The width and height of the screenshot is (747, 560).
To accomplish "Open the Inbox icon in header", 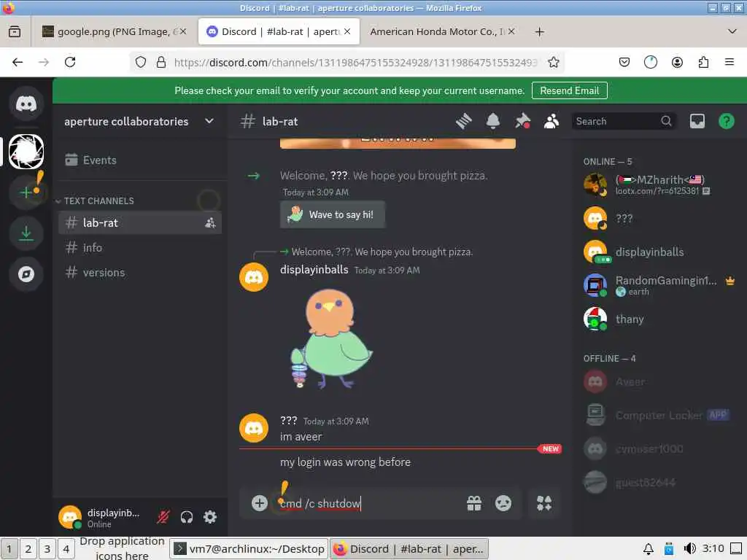I will pyautogui.click(x=697, y=122).
